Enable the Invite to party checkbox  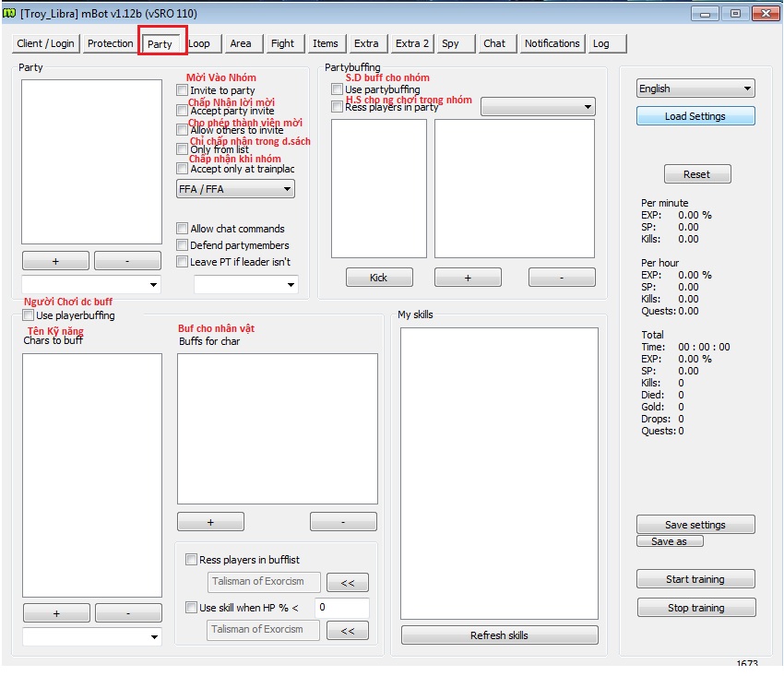pyautogui.click(x=183, y=90)
